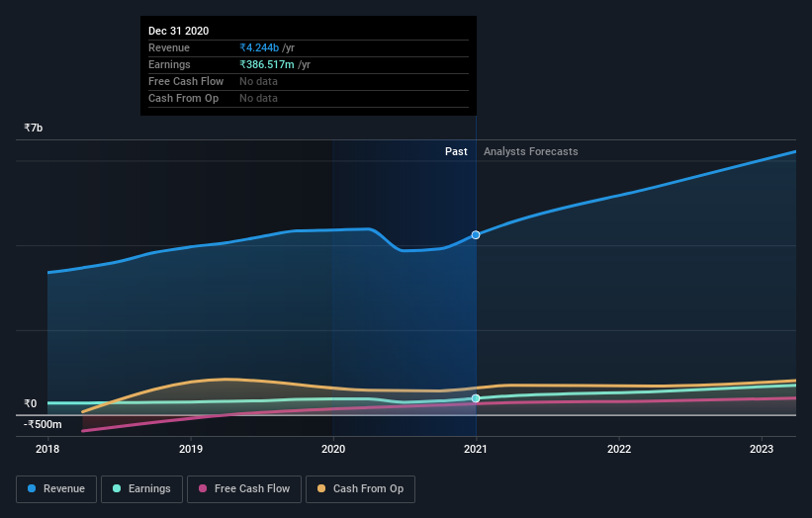812x518 pixels.
Task: Click the Earnings row label in tooltip
Action: (x=169, y=64)
